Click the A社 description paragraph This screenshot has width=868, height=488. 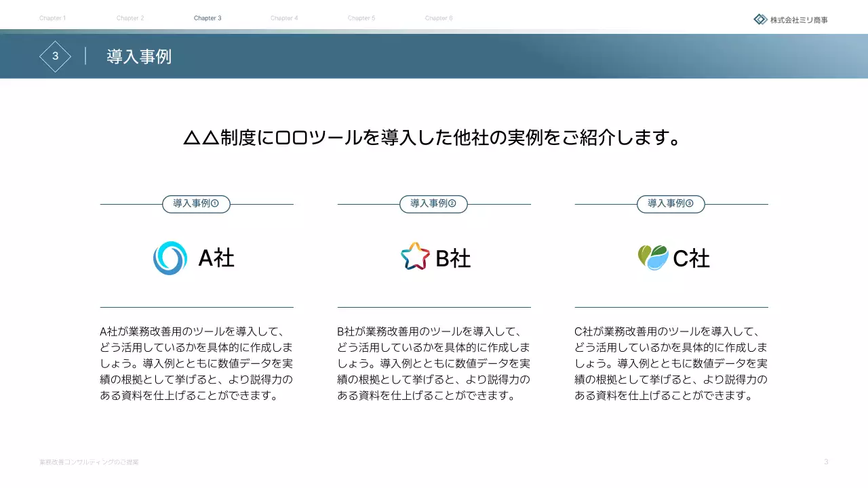coord(197,363)
